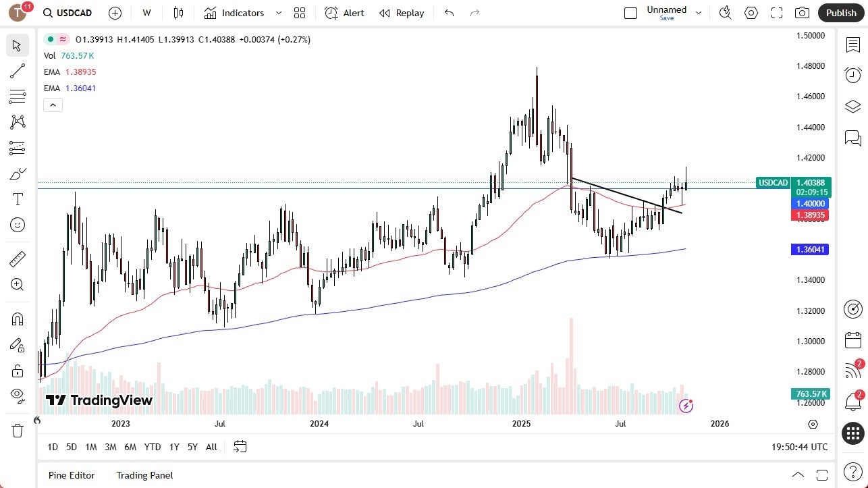Open the XABCD pattern tool

17,121
